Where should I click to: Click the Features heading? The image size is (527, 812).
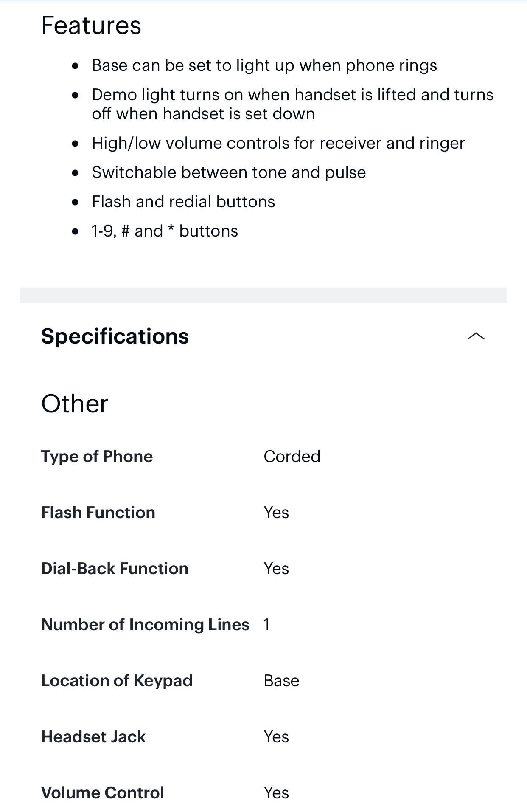tap(91, 25)
